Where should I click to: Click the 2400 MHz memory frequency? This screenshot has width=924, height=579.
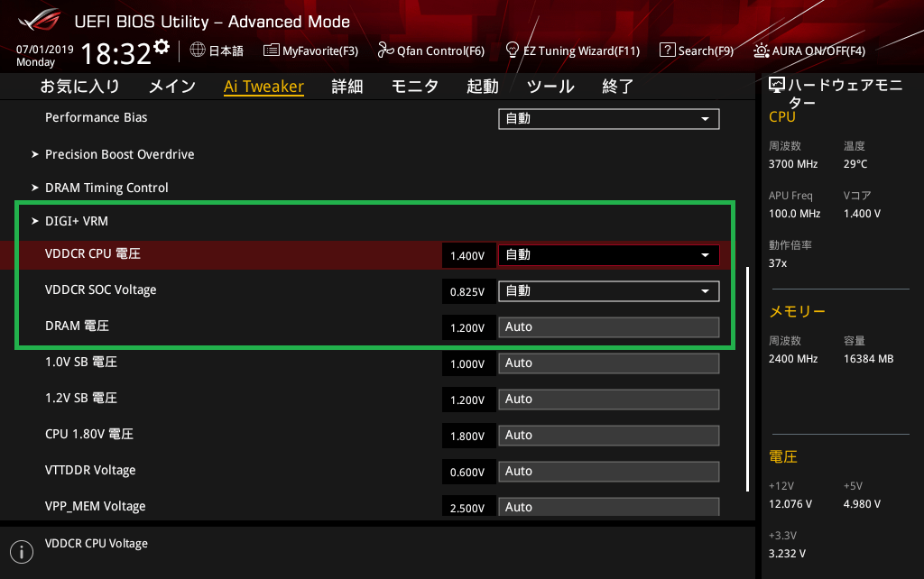(x=793, y=359)
